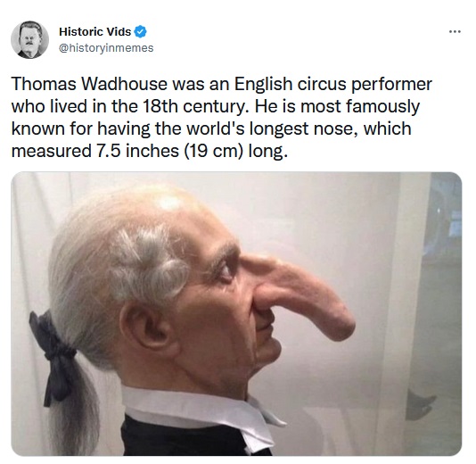
Task: Click the blue verified badge icon
Action: (x=140, y=31)
